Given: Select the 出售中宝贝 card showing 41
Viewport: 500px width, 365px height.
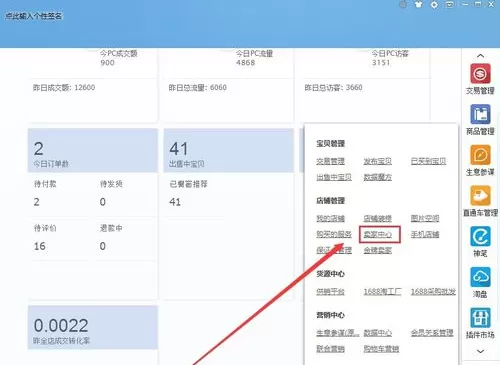Looking at the screenshot, I should coord(229,150).
